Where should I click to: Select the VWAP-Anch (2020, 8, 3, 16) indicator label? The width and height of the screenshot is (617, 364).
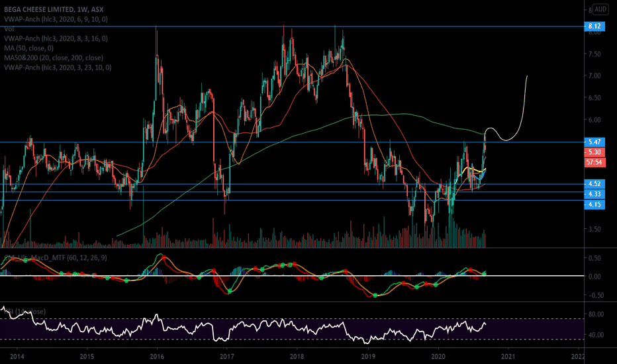pos(56,38)
